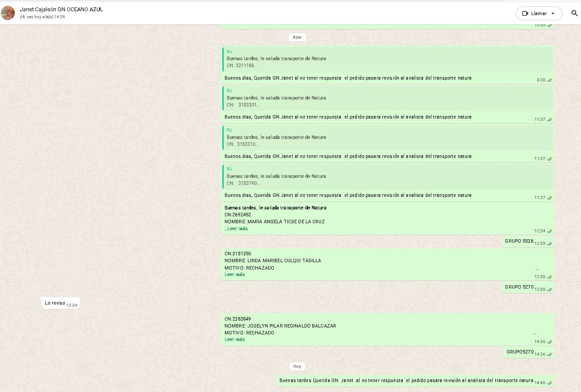Go to quoted message CN: 3183190
Viewport: 581px width, 392px height.
(x=388, y=177)
